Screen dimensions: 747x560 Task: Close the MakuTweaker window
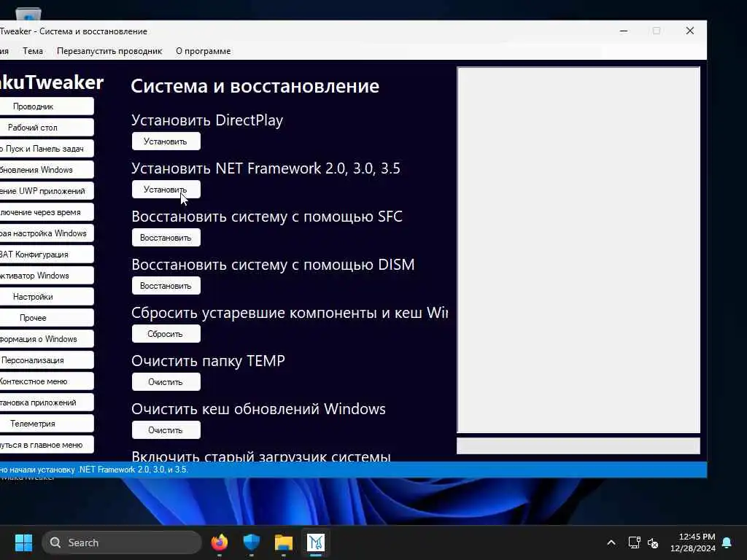point(690,31)
